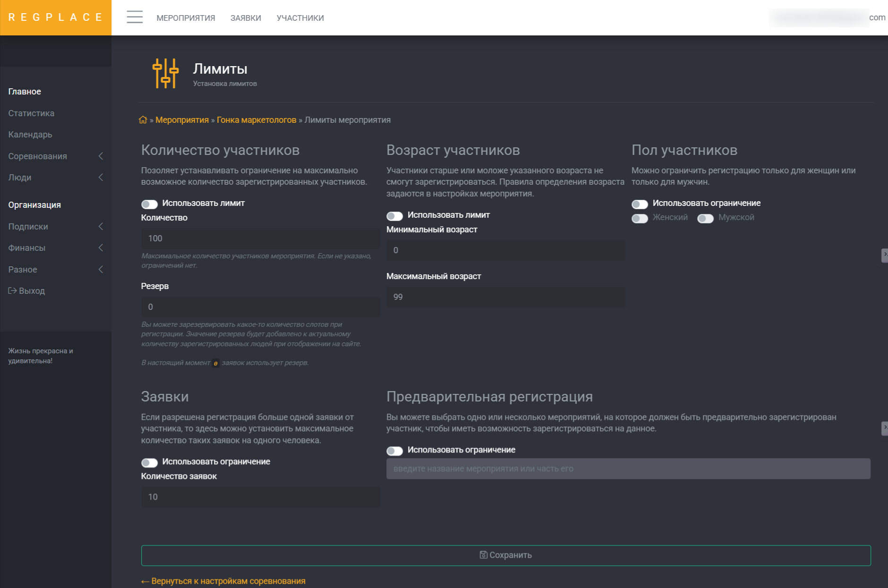This screenshot has height=588, width=888.
Task: Click the reserve usage count badge
Action: (215, 363)
